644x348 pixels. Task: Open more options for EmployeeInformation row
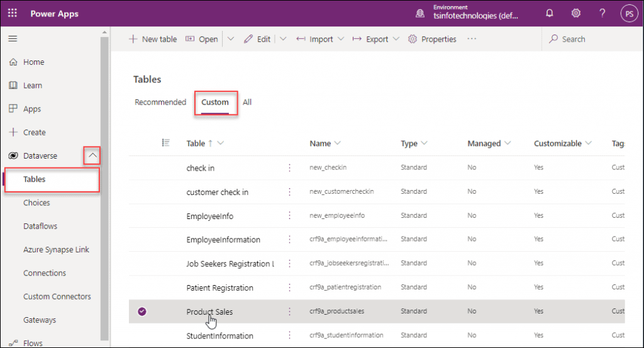click(x=289, y=240)
